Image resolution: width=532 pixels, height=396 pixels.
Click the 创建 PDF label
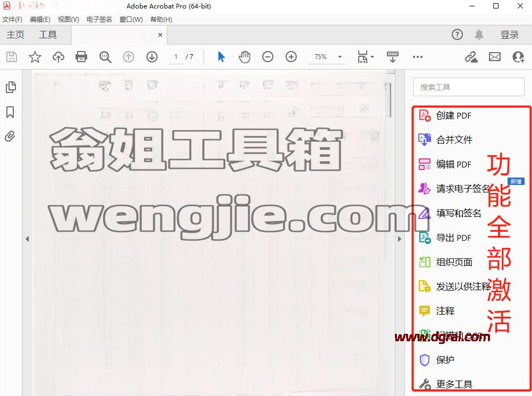(454, 115)
